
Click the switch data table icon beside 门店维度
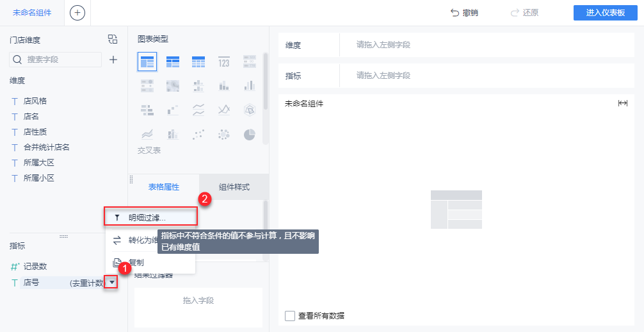(x=113, y=39)
